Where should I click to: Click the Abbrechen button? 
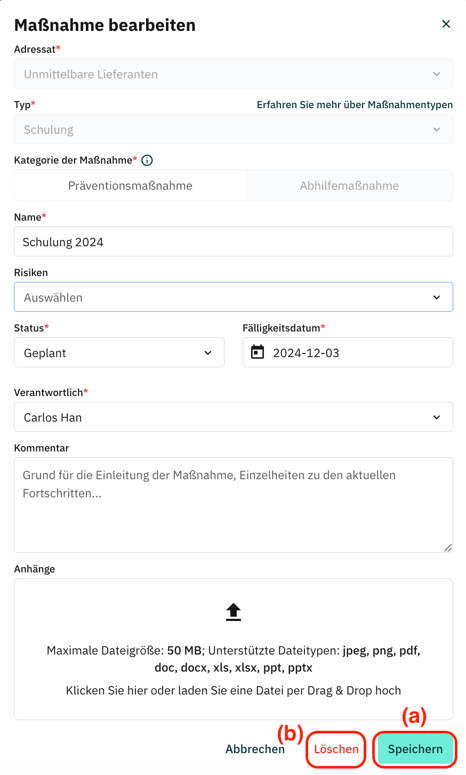click(255, 749)
